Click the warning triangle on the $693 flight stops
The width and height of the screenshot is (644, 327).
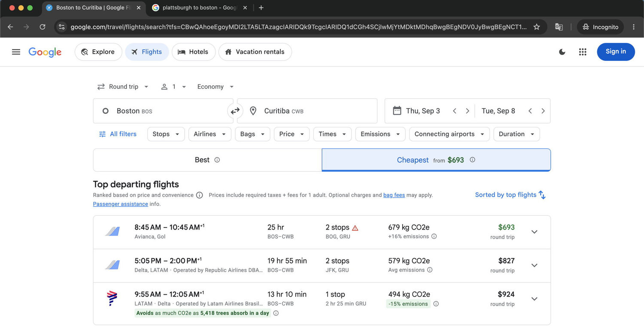point(355,228)
